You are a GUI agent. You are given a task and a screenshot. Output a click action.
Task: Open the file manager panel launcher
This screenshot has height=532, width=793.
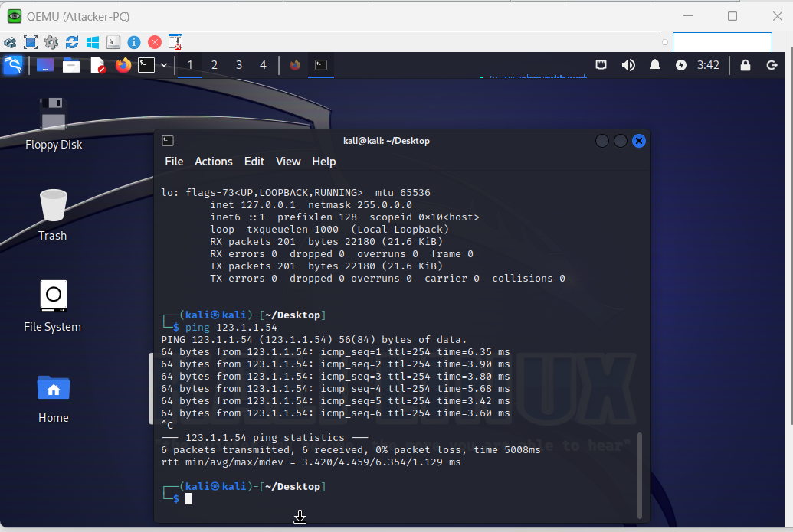[x=71, y=65]
